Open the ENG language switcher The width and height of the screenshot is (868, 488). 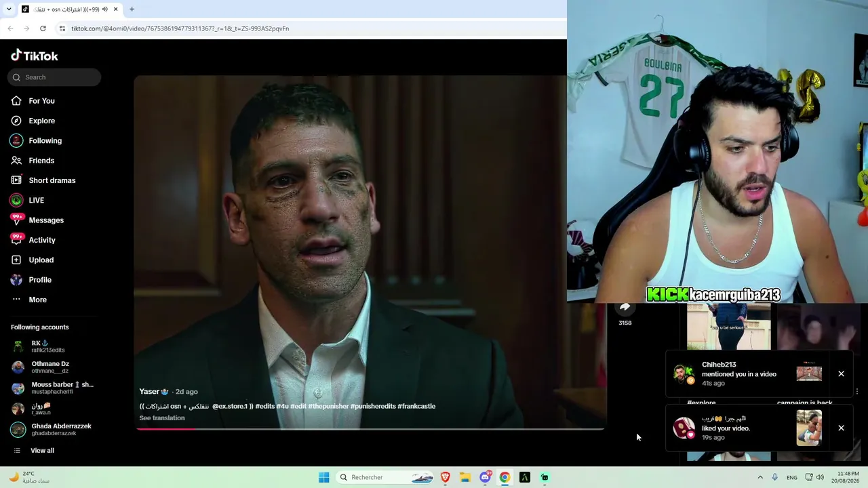(792, 477)
